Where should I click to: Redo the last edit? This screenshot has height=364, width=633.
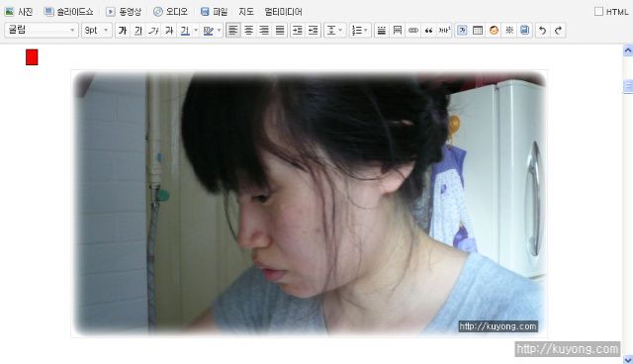pyautogui.click(x=558, y=31)
